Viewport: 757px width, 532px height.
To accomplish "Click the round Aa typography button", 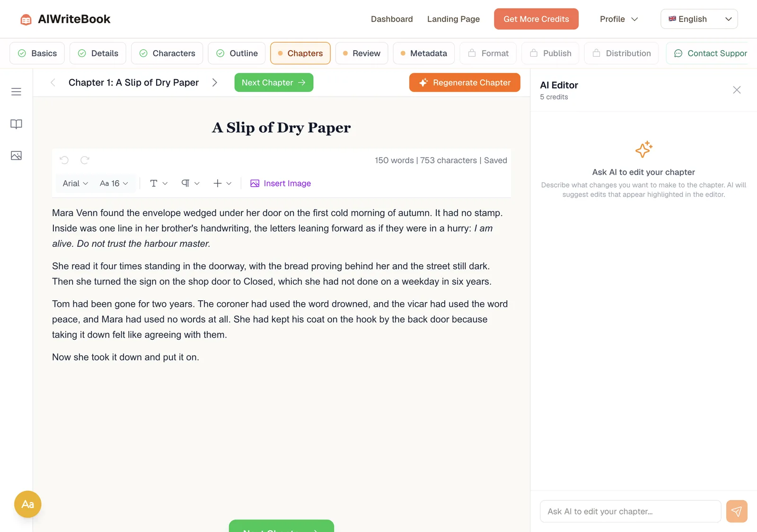I will pyautogui.click(x=28, y=504).
